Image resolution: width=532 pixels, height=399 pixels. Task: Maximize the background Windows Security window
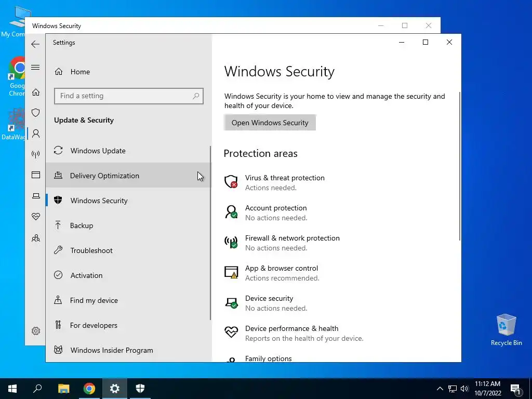[x=404, y=25]
